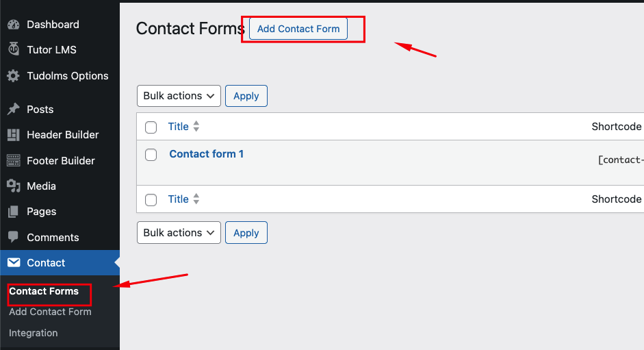Click the Tudolms Options gear icon
Screen dimensions: 644x350
pos(13,76)
